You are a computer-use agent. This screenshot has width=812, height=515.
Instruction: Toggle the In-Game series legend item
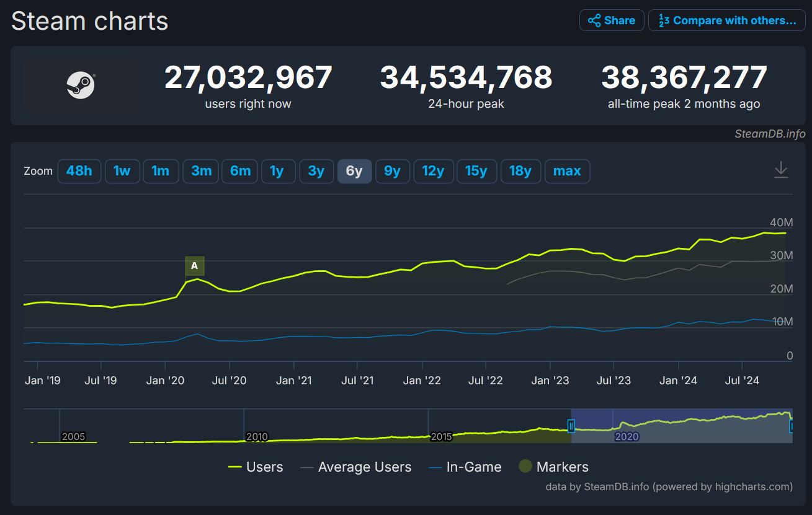(x=465, y=467)
